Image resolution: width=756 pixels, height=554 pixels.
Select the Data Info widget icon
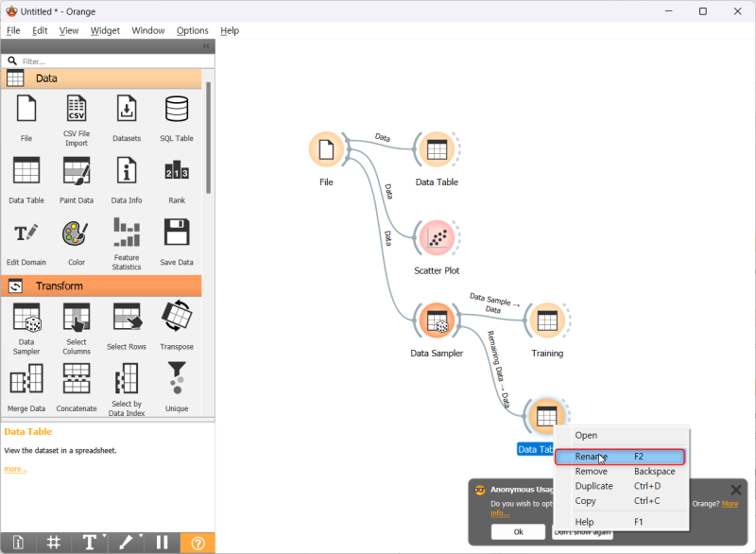tap(127, 170)
